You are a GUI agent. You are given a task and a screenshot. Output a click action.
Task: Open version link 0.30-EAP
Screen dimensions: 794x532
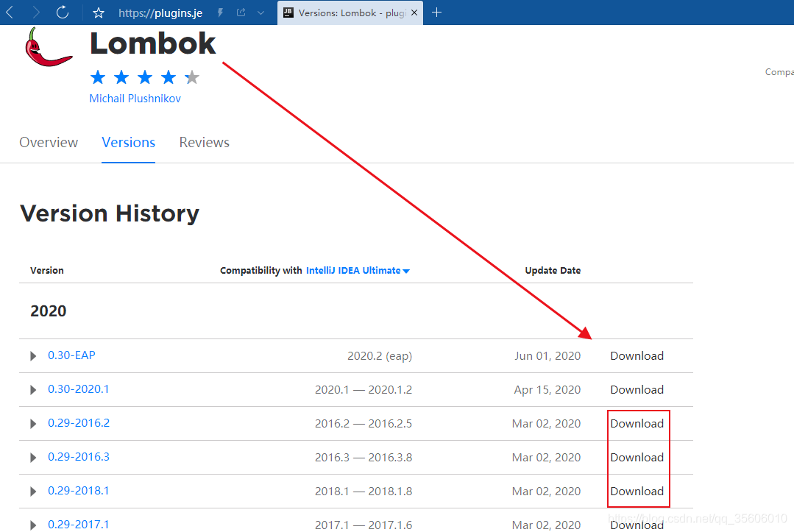(x=71, y=355)
